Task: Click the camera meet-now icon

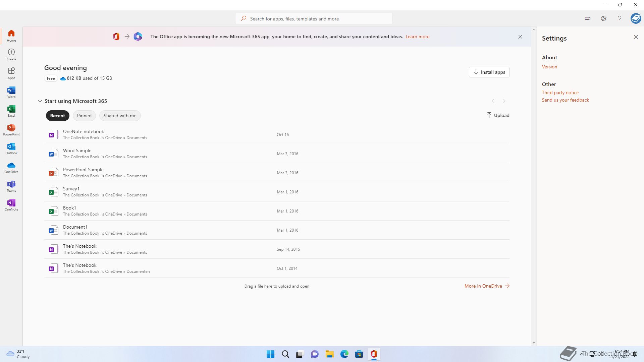Action: click(588, 18)
